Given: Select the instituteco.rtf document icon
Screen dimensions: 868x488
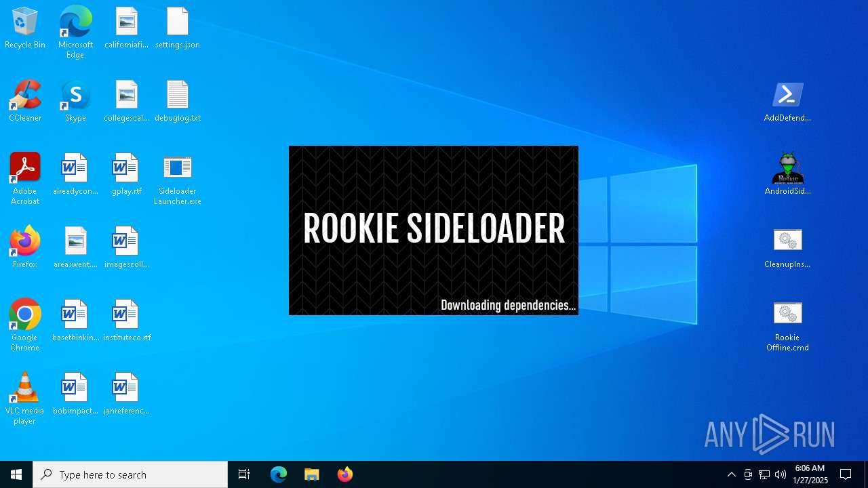Looking at the screenshot, I should [x=126, y=321].
